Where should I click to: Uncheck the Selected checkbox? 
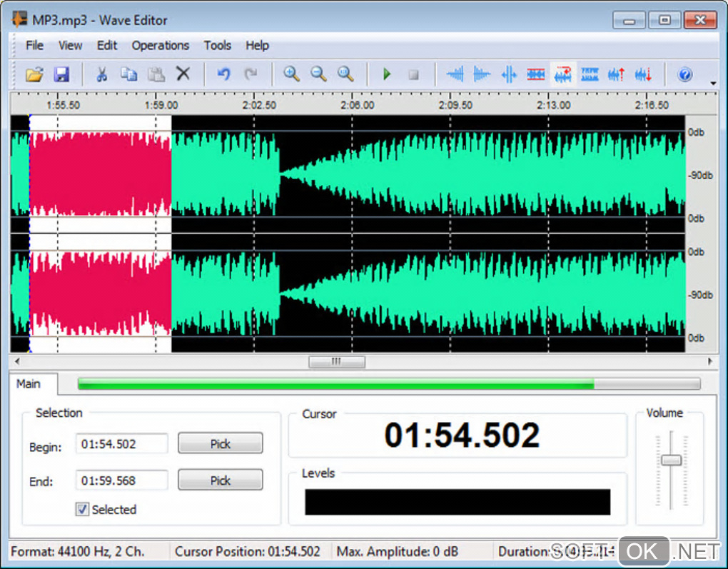pyautogui.click(x=83, y=510)
